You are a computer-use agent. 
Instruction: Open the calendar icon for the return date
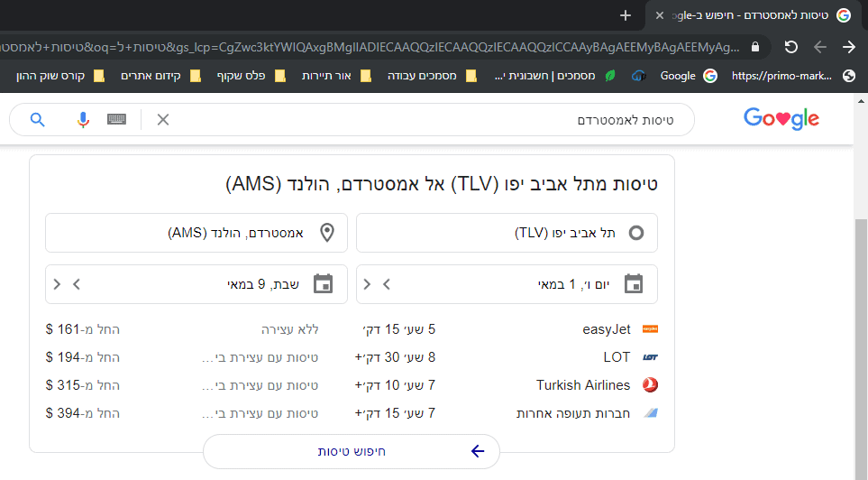tap(323, 284)
